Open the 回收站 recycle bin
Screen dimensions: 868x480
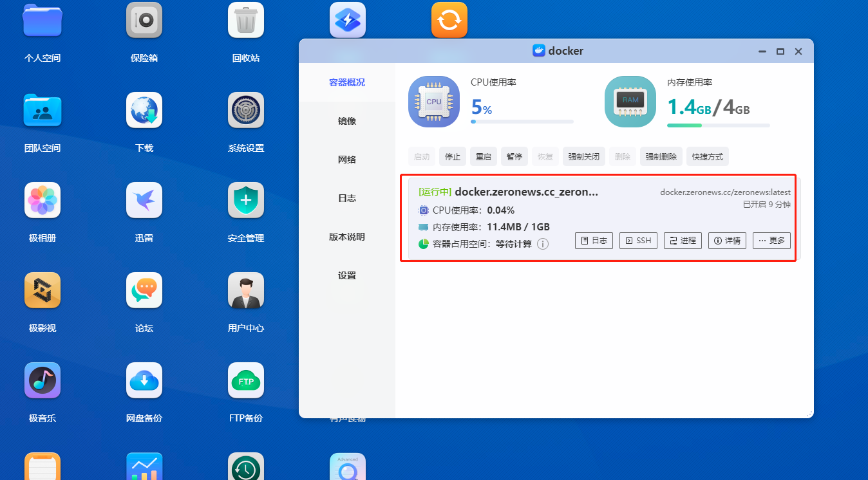point(246,20)
